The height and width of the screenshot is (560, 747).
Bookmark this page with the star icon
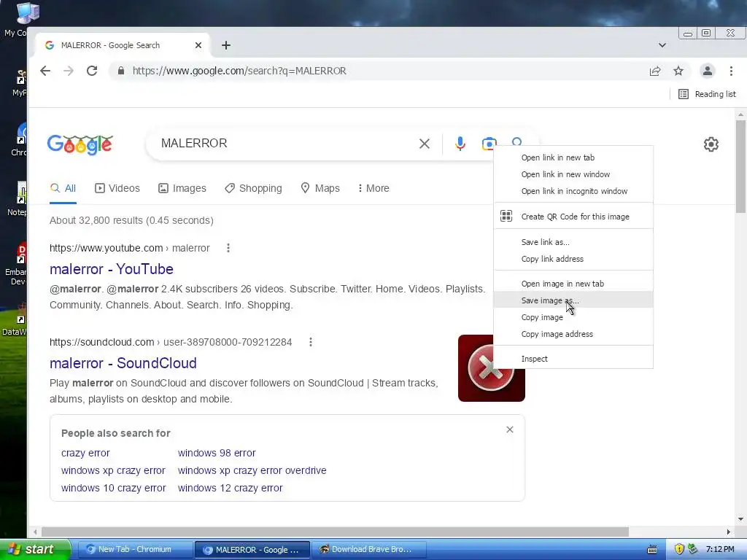click(x=678, y=71)
